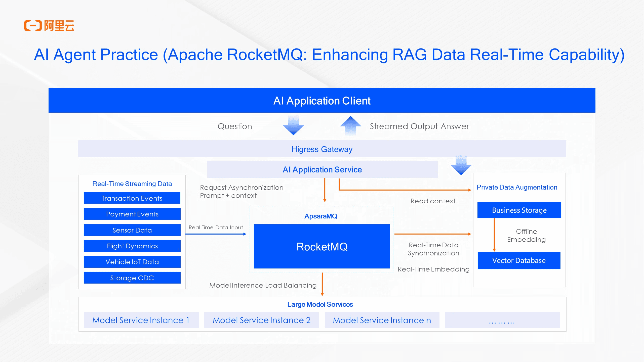Select the Business Storage box
Viewport: 644px width, 362px height.
click(x=519, y=210)
